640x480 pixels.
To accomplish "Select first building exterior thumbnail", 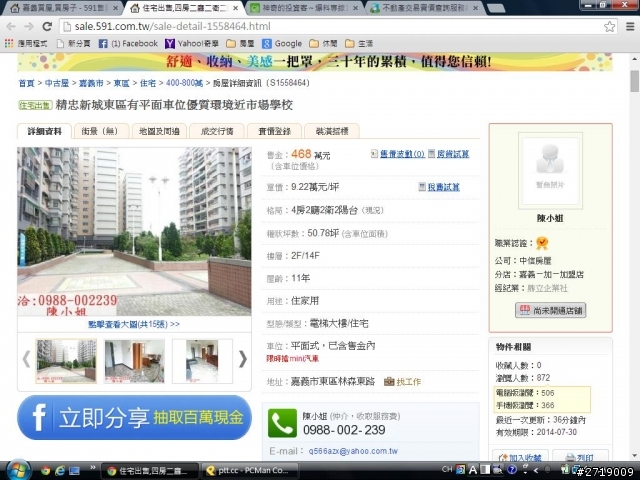I will tap(66, 361).
